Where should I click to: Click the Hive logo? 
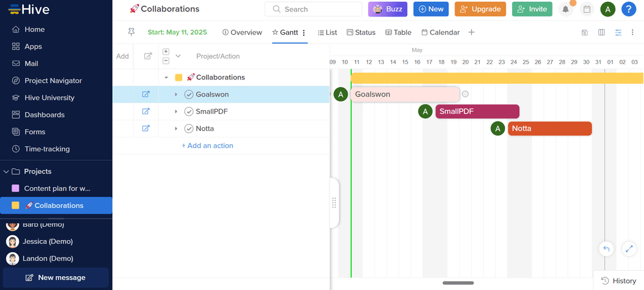[29, 9]
